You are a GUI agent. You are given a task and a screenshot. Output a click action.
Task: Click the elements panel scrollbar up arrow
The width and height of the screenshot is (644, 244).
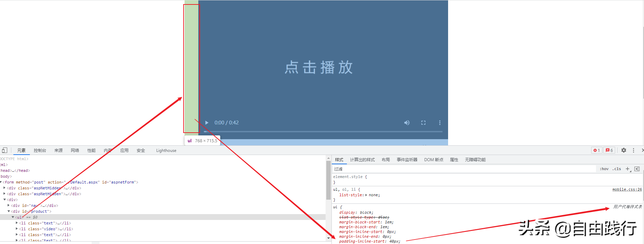click(328, 158)
